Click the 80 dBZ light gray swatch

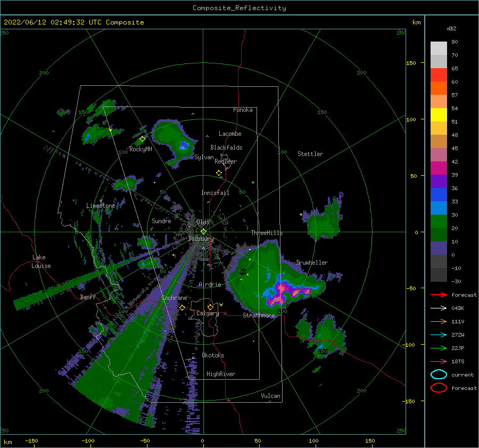point(439,48)
